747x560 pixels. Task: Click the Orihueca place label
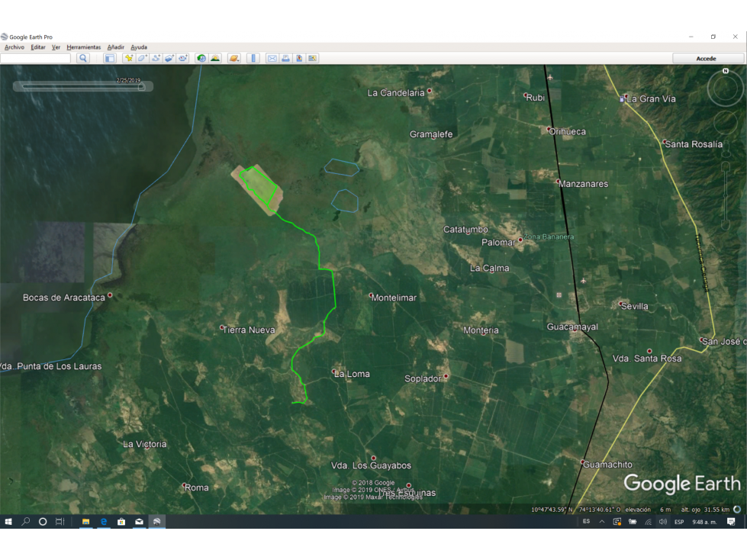568,131
